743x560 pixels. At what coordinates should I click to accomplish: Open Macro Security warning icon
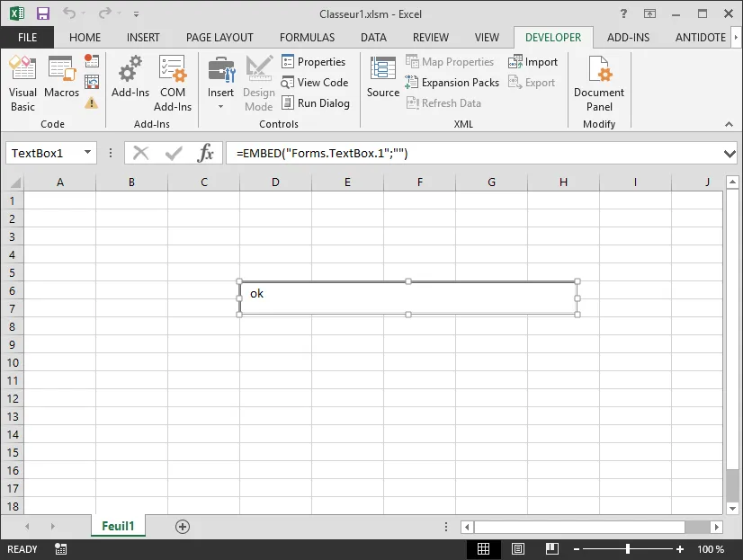point(92,102)
